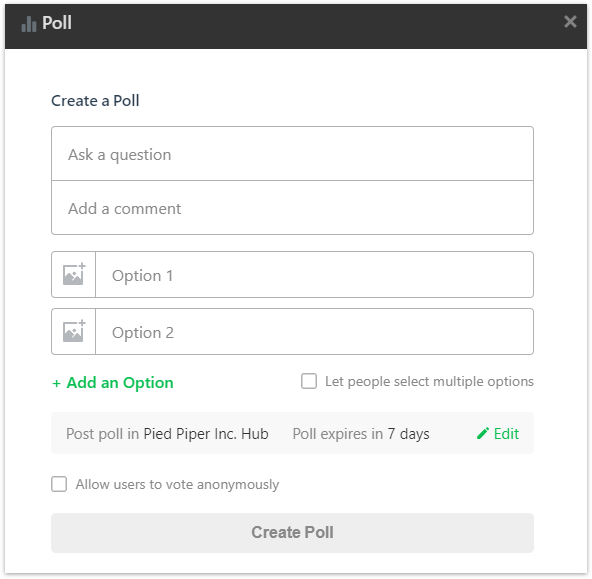Viewport: 592px width, 579px height.
Task: Click the 7 days expiration text
Action: click(x=409, y=434)
